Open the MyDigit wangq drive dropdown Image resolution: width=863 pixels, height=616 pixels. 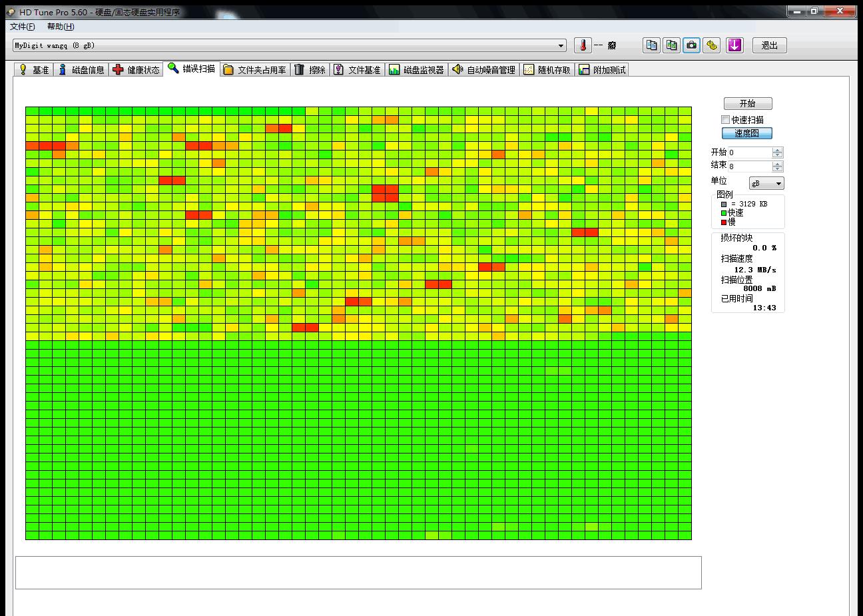tap(289, 45)
